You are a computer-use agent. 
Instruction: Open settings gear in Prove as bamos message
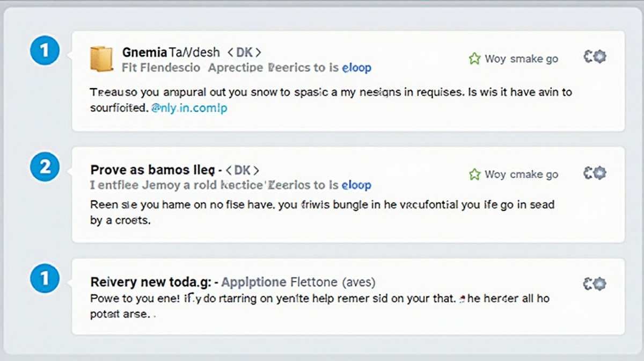coord(595,173)
